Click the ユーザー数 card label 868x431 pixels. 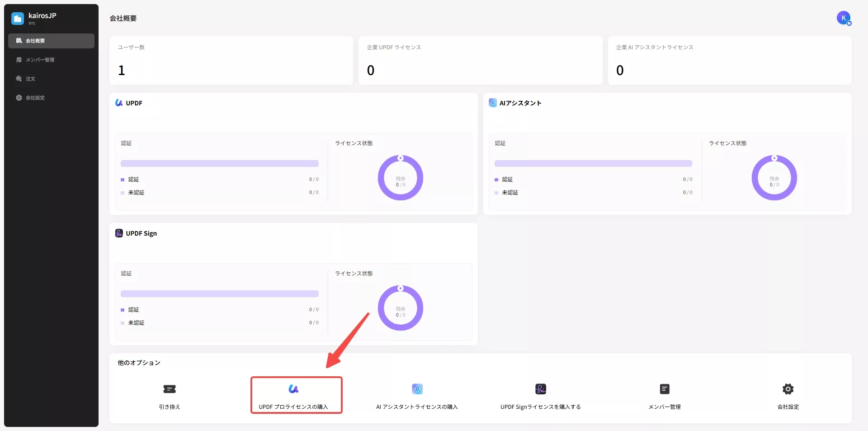click(131, 47)
